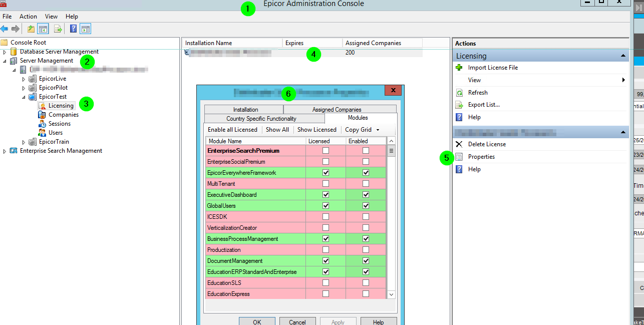The height and width of the screenshot is (325, 644).
Task: Click the Forward arrow toolbar icon
Action: pyautogui.click(x=16, y=29)
